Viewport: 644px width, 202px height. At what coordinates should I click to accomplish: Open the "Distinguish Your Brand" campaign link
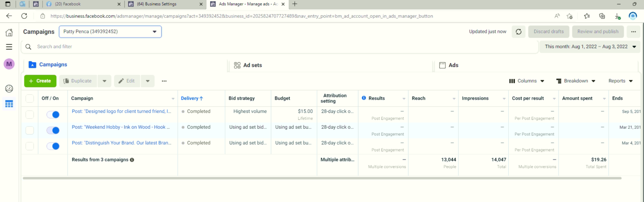pos(121,143)
